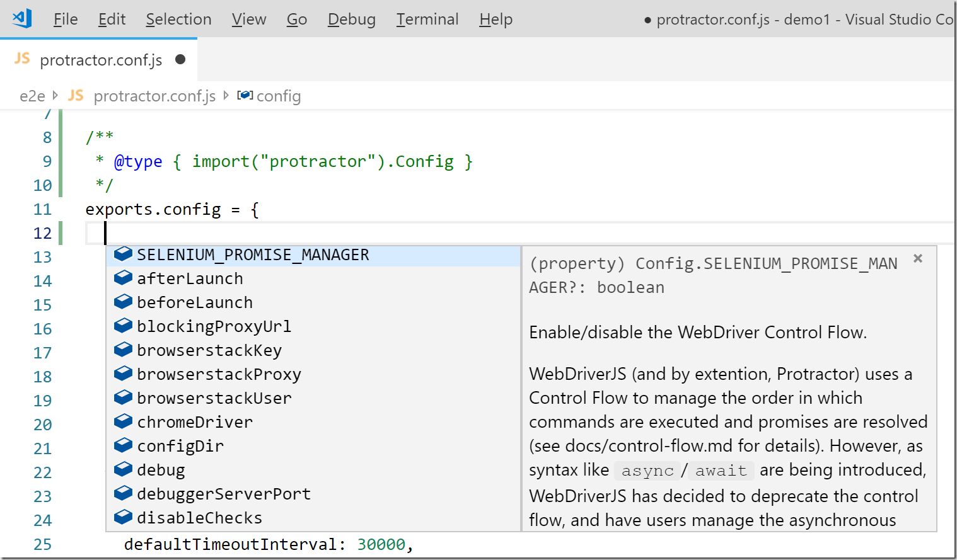Select beforeLaunch suggestion
Viewport: 957px width, 560px height.
313,302
